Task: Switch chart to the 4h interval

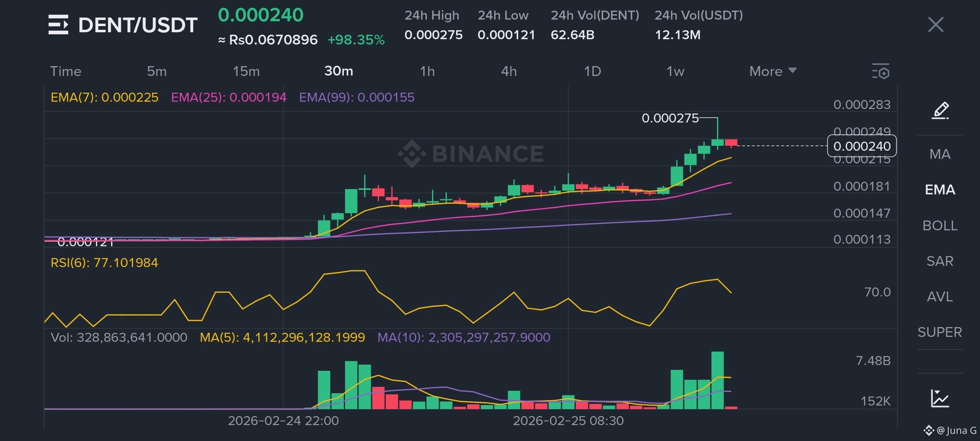Action: (509, 71)
